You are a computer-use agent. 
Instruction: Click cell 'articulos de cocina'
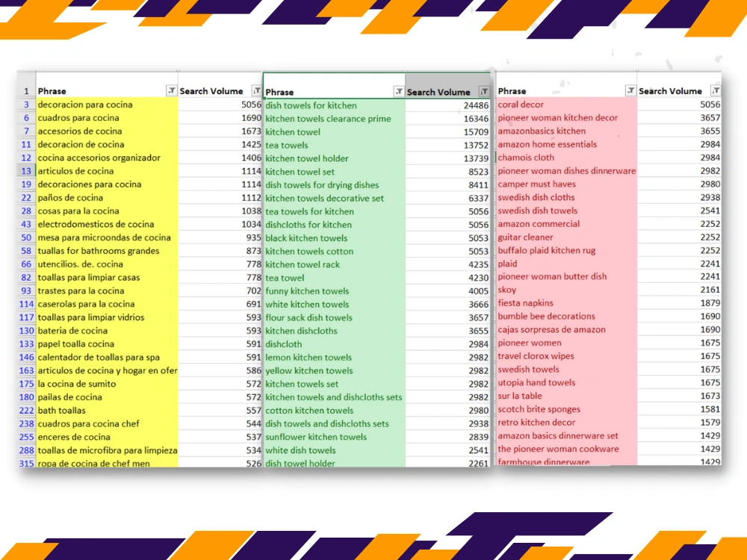[x=107, y=171]
